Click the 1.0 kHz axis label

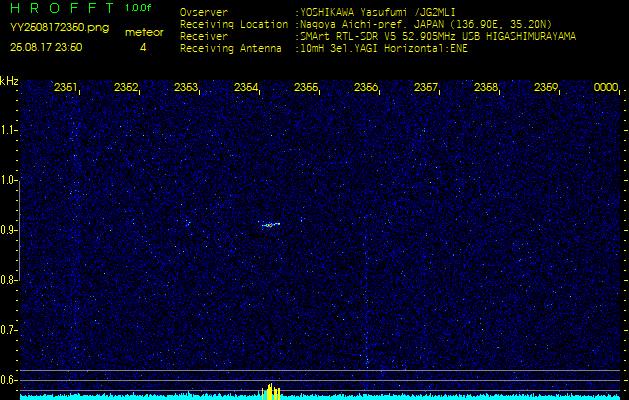click(x=8, y=180)
